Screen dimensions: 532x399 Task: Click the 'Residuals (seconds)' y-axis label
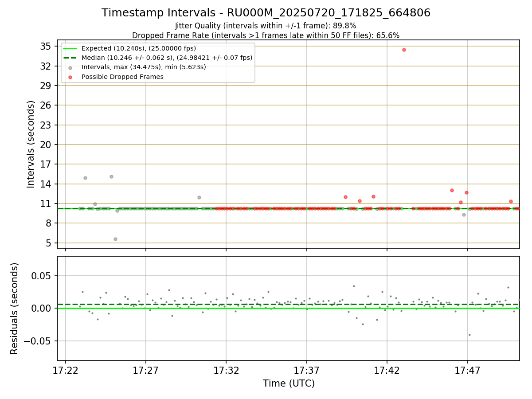15,309
